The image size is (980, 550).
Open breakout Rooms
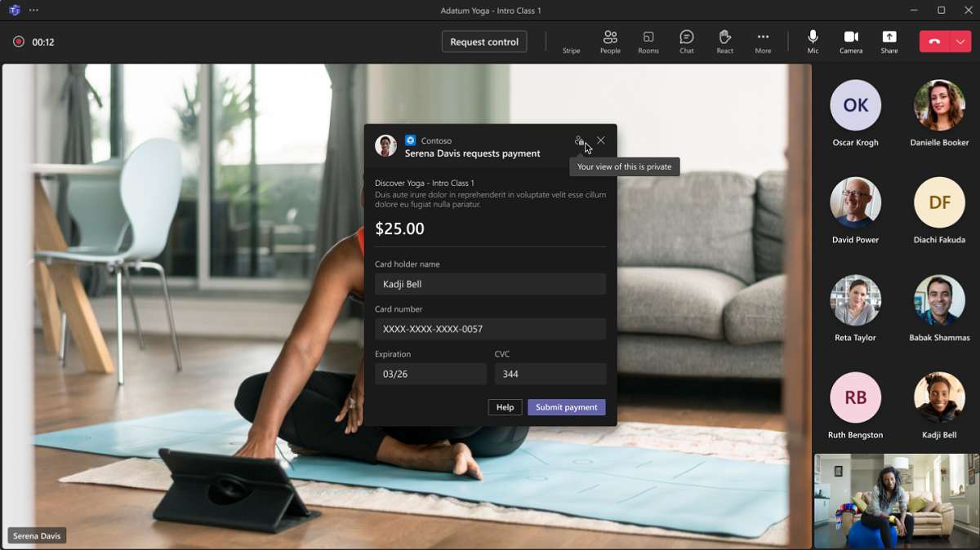click(648, 42)
